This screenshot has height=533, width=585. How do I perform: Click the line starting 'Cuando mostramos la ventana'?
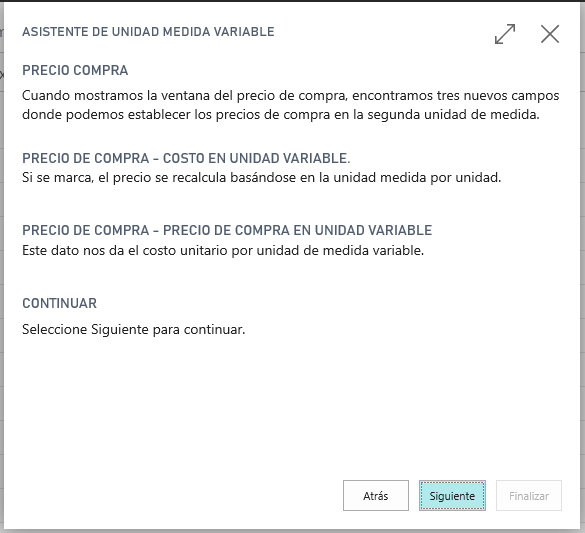point(291,96)
